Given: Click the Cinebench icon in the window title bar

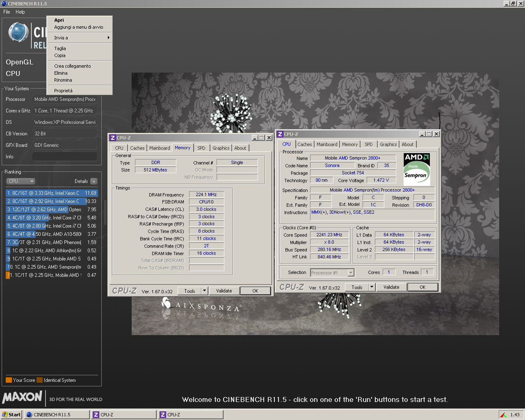Looking at the screenshot, I should point(4,3).
